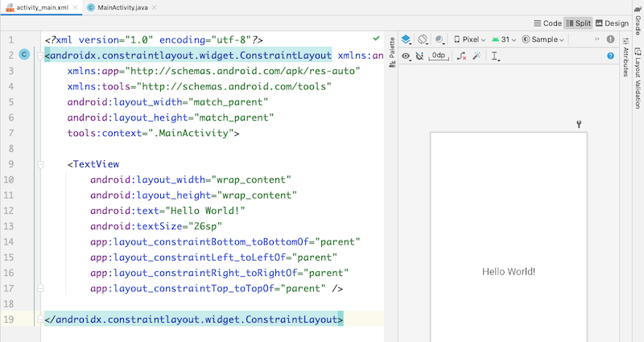Infer constraints with magic wand icon

(477, 56)
